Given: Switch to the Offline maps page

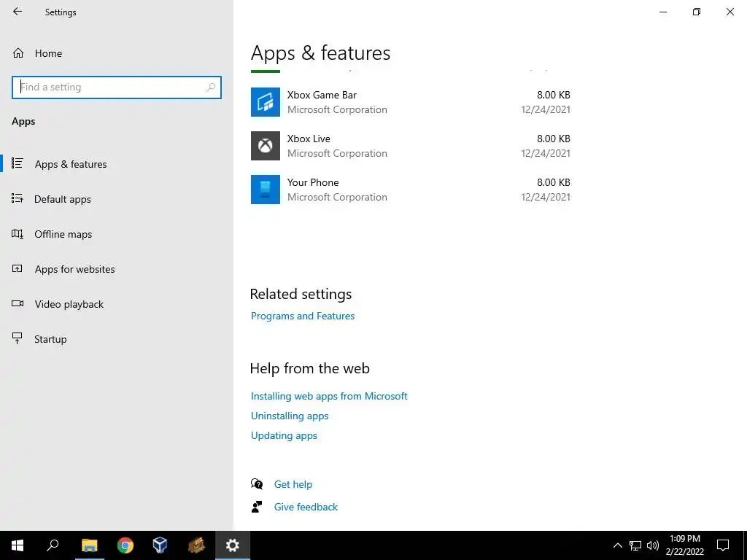Looking at the screenshot, I should click(x=63, y=234).
